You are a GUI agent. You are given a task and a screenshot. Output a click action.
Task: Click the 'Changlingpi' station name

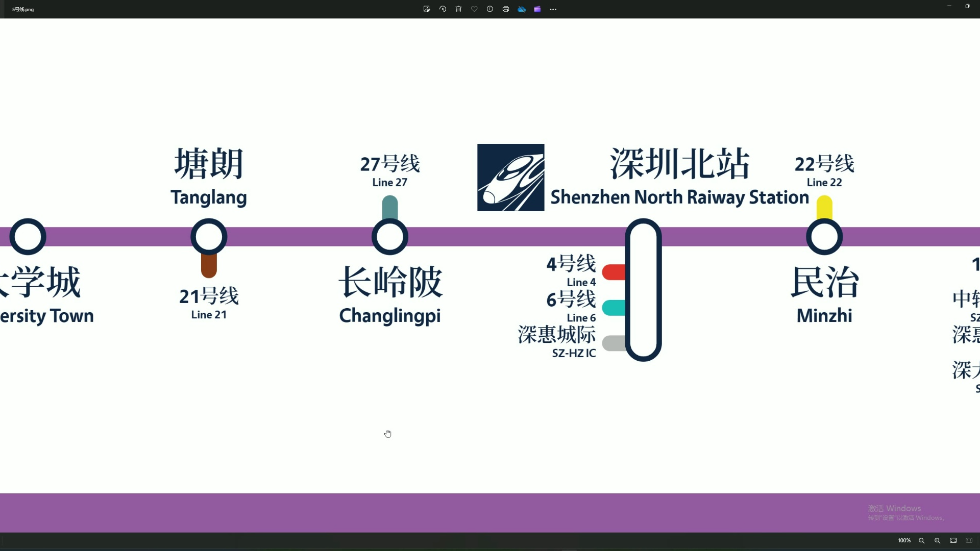pyautogui.click(x=390, y=316)
